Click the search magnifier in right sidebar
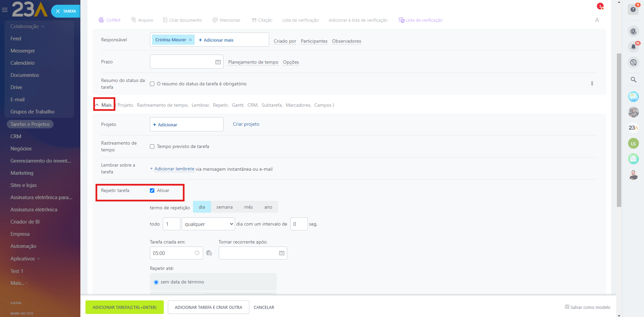This screenshot has width=644, height=317. (x=633, y=80)
